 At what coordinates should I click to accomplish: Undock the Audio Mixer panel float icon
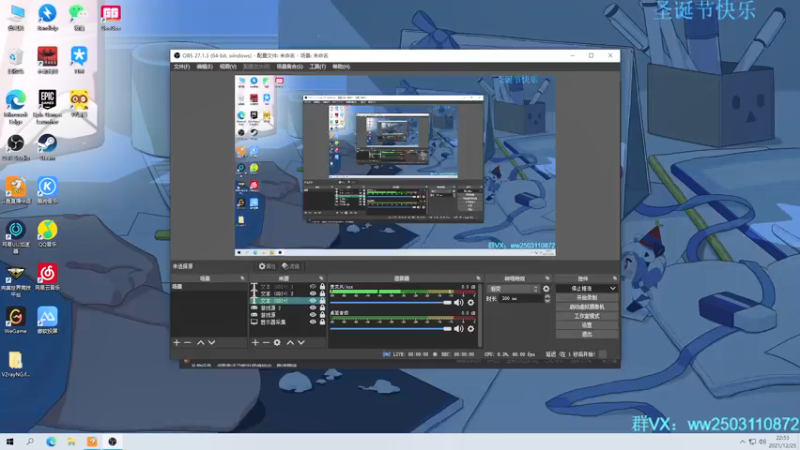(478, 278)
